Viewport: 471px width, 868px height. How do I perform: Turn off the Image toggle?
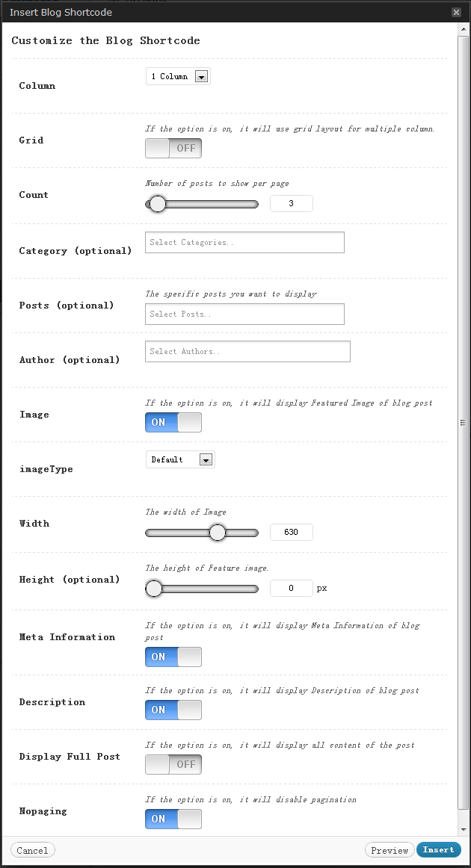coord(173,422)
